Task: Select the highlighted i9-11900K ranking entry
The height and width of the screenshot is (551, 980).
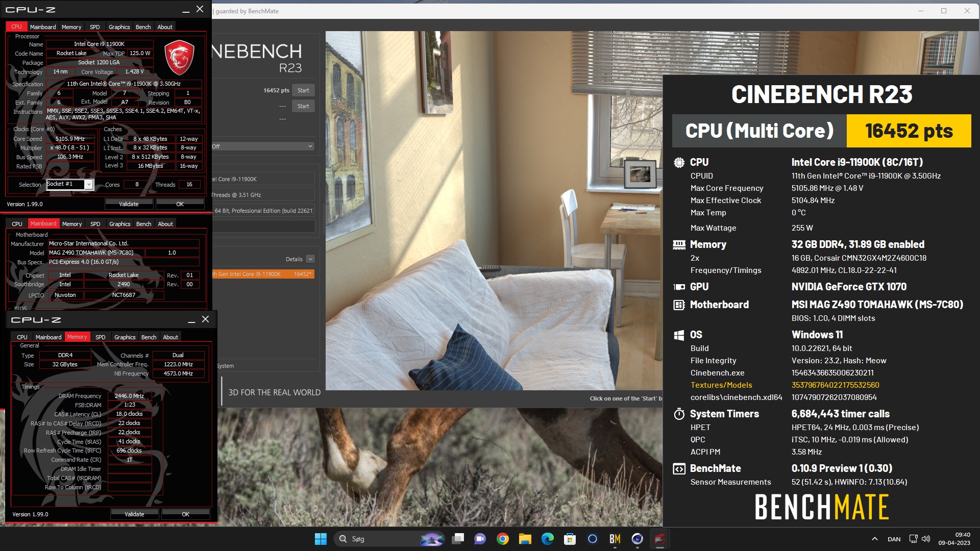Action: pyautogui.click(x=263, y=274)
